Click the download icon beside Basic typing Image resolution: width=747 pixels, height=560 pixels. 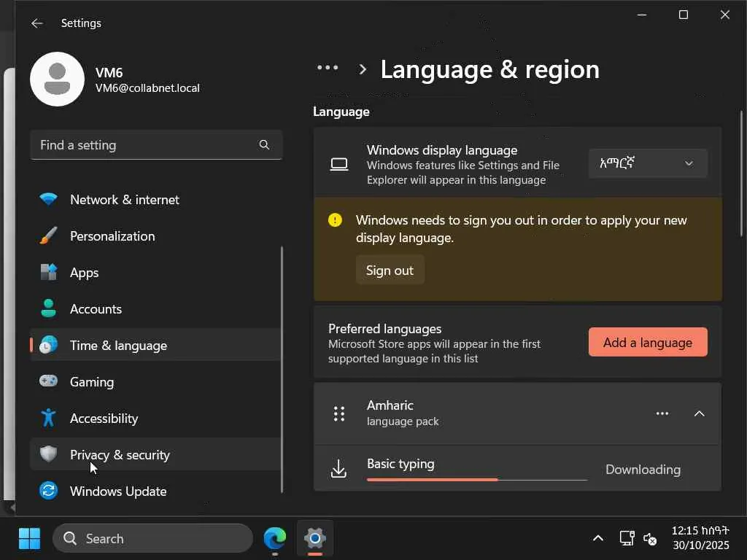click(338, 469)
